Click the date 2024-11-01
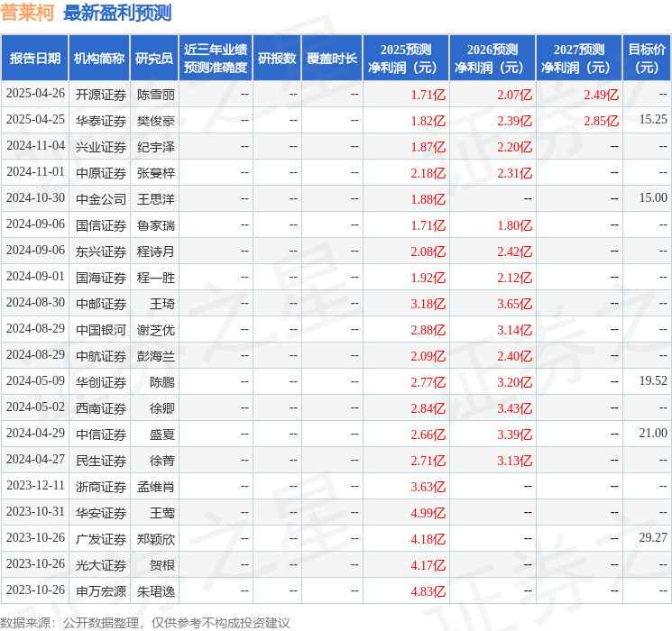Viewport: 672px width, 631px height. [x=35, y=172]
